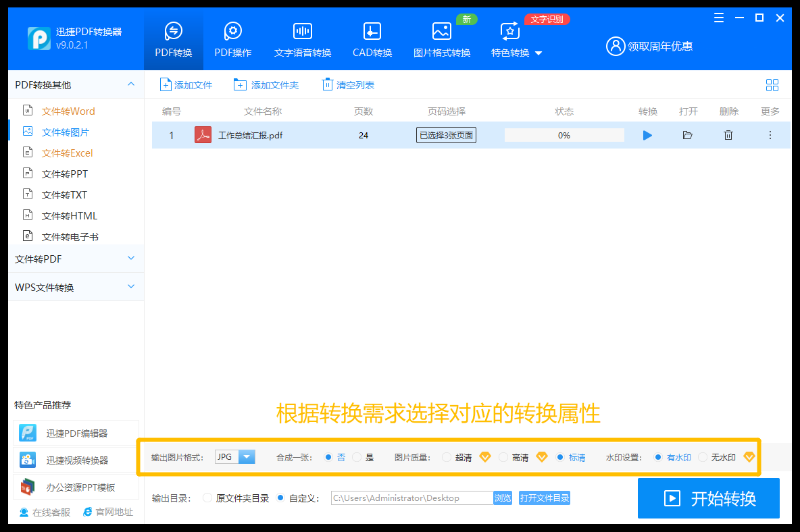
Task: Select 自定义 output directory option
Action: [297, 498]
